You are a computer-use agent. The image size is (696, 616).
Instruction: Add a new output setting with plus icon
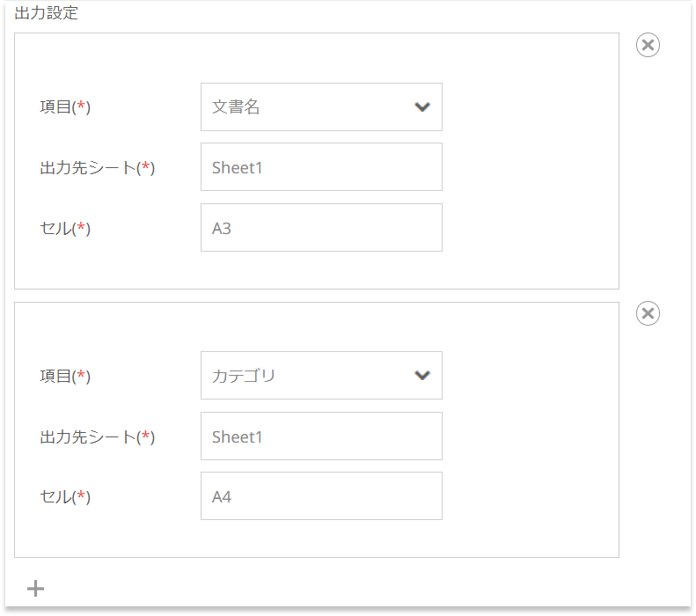point(35,589)
